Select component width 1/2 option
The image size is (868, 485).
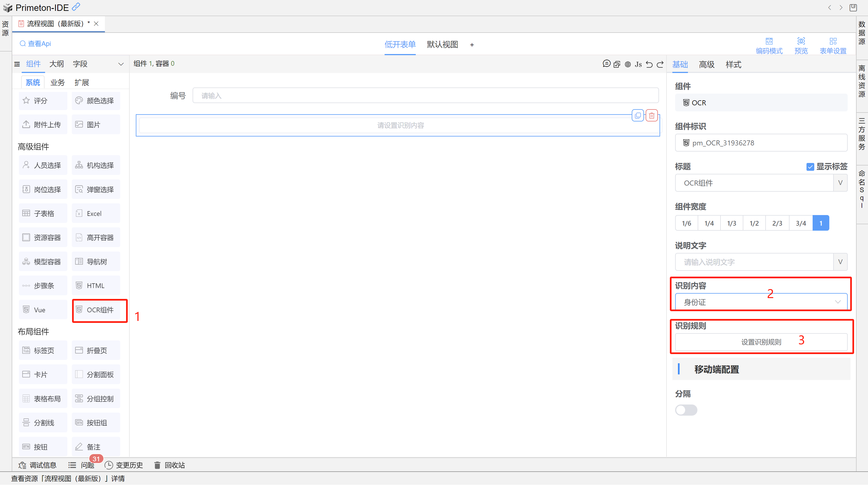click(x=754, y=223)
